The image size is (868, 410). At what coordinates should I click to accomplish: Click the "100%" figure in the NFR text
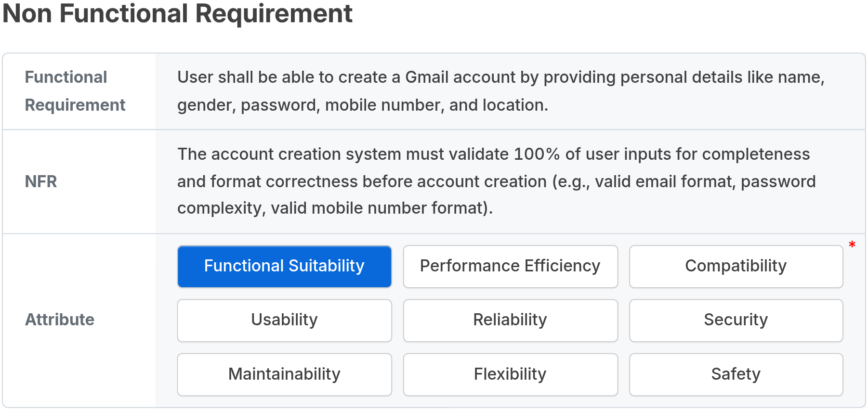pos(537,154)
